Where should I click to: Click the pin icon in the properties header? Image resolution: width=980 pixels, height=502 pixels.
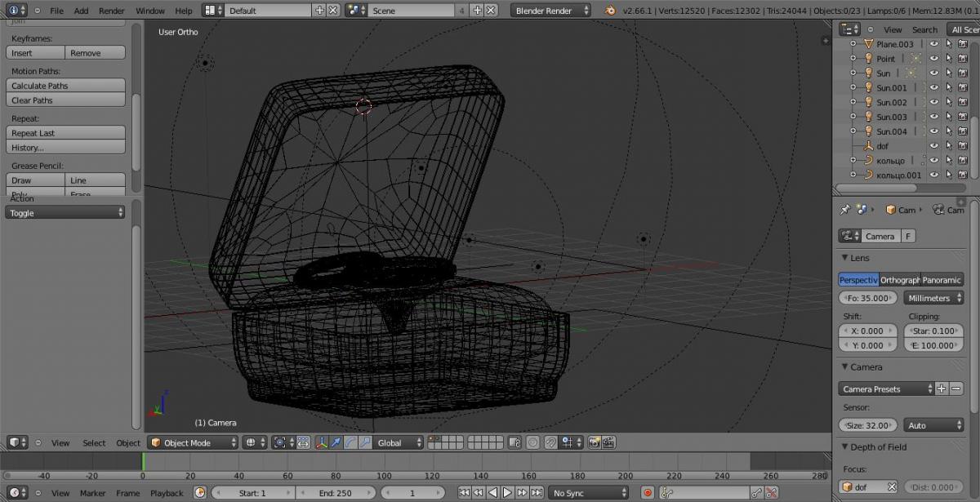(845, 210)
